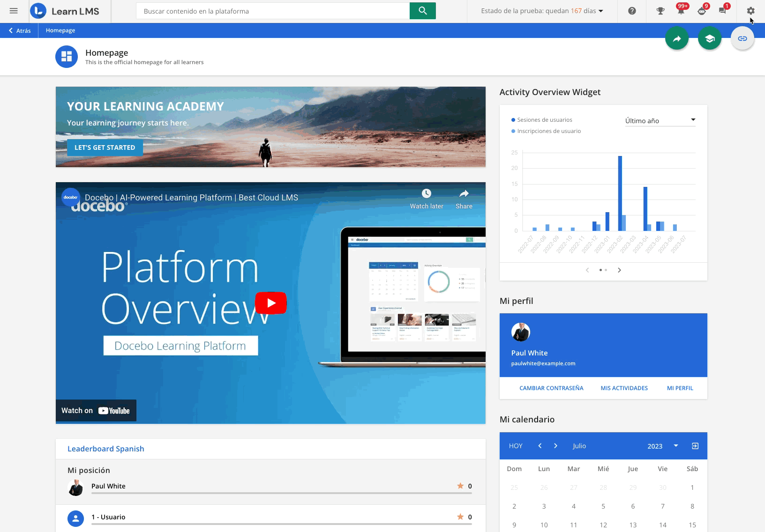
Task: Click CAMBIAR CONTRASEÑA link
Action: tap(551, 388)
